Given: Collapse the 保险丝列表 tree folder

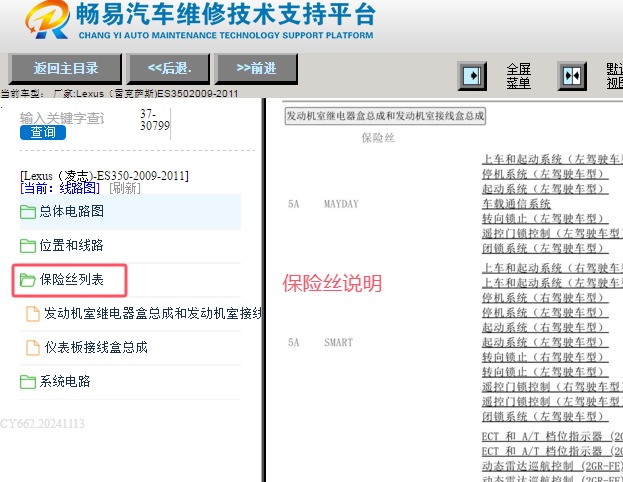Looking at the screenshot, I should pos(72,279).
